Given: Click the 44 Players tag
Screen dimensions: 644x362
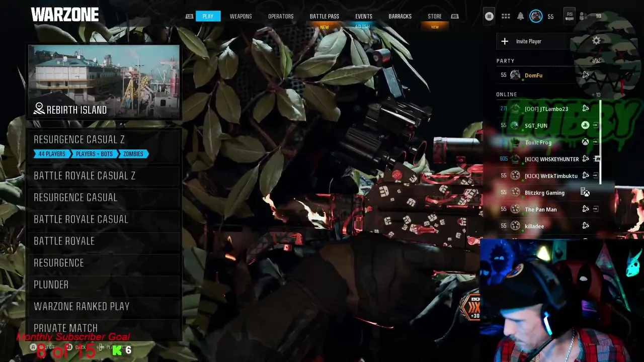Looking at the screenshot, I should 52,154.
